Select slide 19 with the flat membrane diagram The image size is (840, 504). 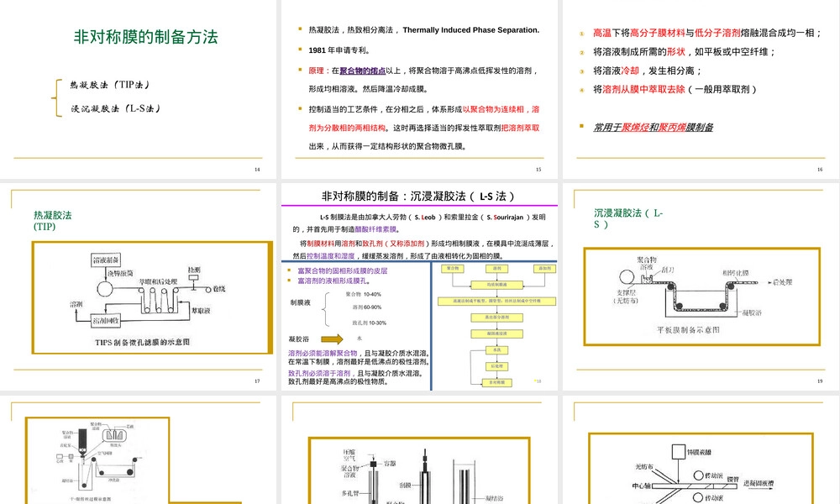(x=701, y=286)
